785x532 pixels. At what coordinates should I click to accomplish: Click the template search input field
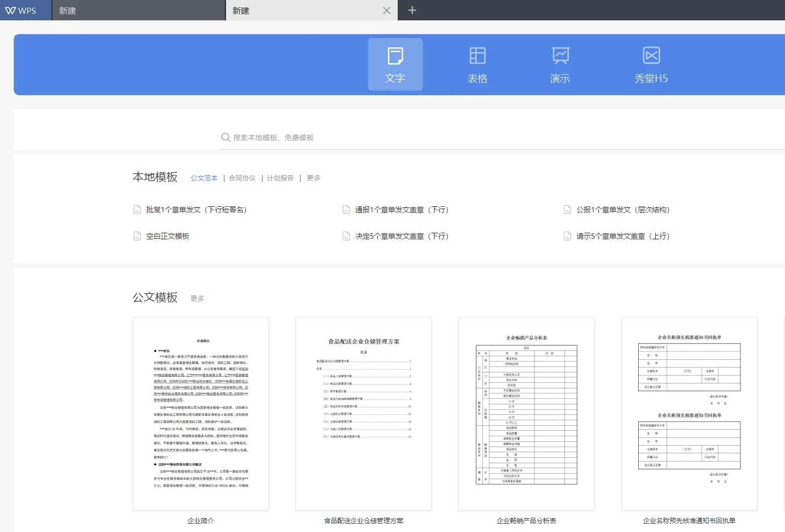coord(330,137)
